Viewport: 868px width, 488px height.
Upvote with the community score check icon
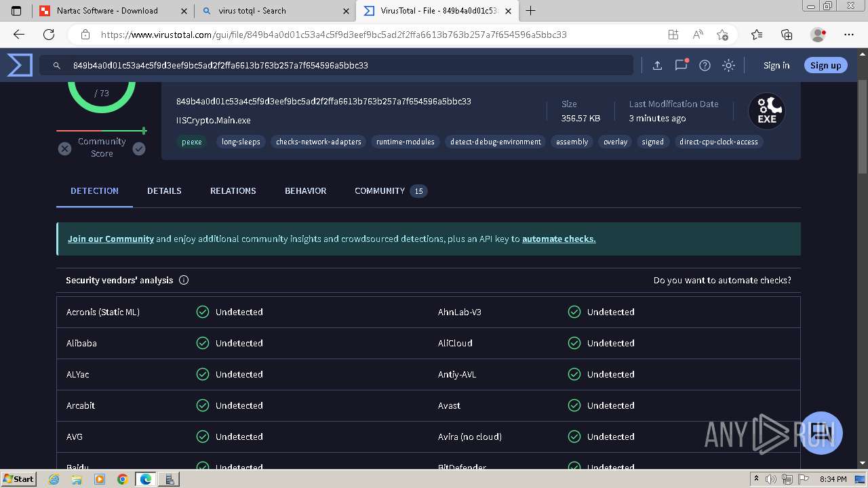pyautogui.click(x=139, y=148)
